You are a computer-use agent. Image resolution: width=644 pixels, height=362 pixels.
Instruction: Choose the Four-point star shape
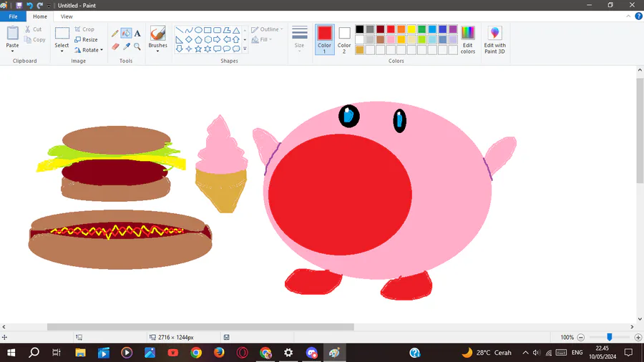pos(189,49)
